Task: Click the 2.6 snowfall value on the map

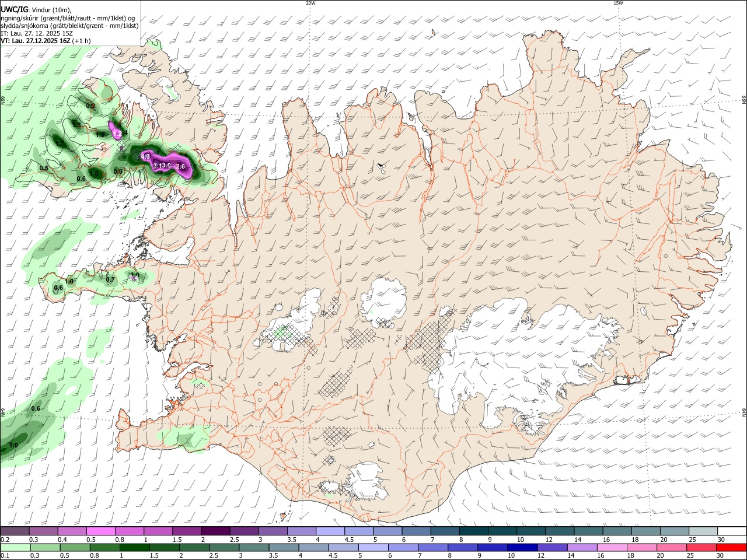Action: tap(180, 167)
